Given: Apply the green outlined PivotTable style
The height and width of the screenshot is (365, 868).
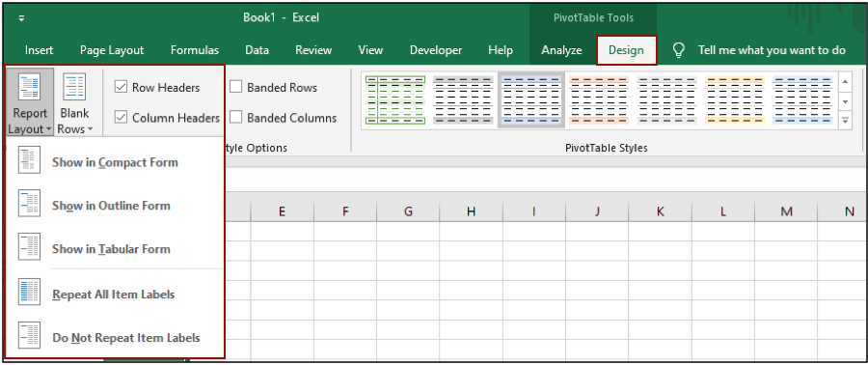Looking at the screenshot, I should point(395,100).
